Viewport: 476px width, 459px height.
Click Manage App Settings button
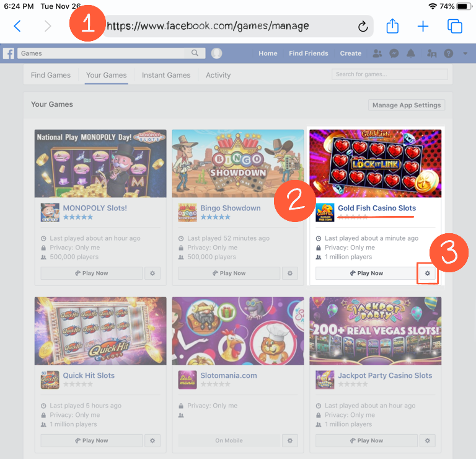coord(407,105)
